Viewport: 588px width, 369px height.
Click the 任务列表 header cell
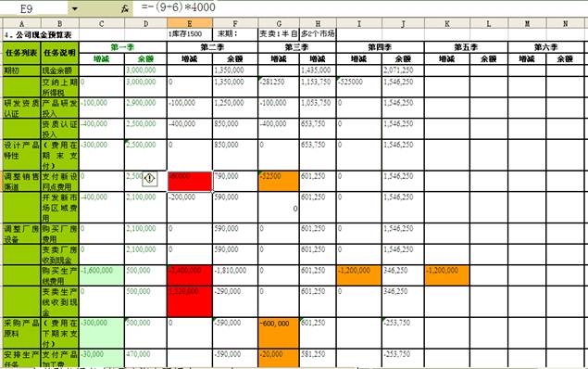tap(21, 53)
